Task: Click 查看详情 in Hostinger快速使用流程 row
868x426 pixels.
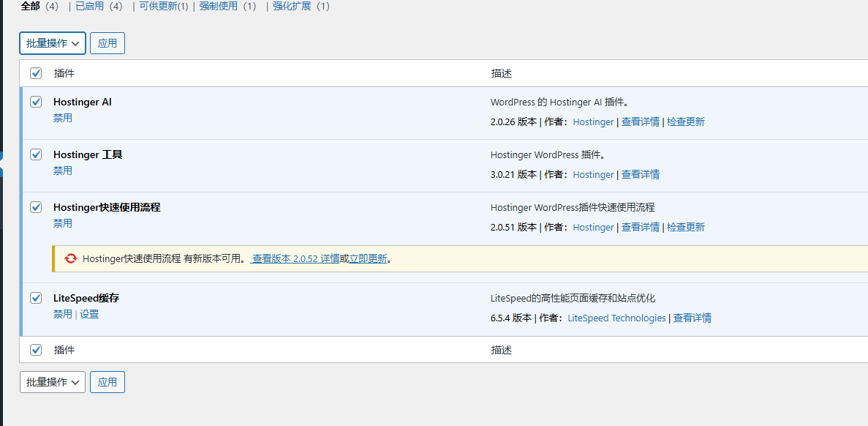Action: (x=641, y=227)
